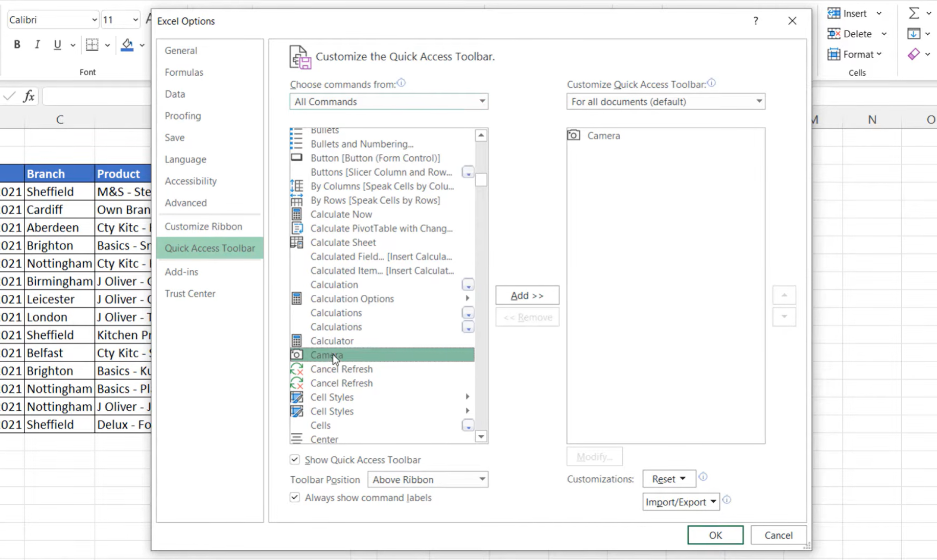
Task: Open the Accessibility options category
Action: 191,181
